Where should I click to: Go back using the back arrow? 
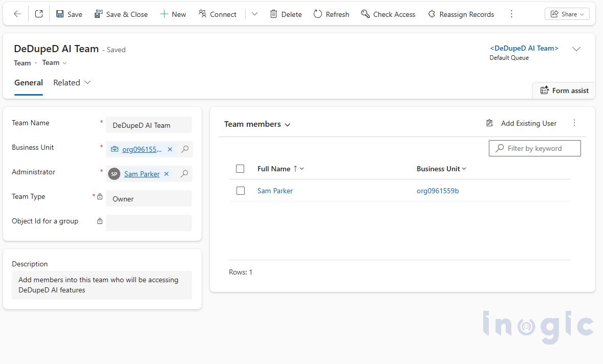[x=17, y=14]
